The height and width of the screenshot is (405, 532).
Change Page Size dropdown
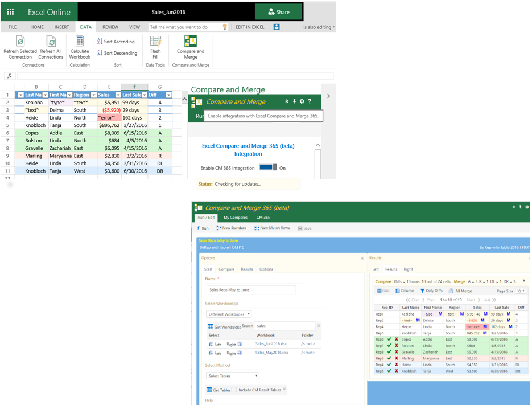[521, 291]
